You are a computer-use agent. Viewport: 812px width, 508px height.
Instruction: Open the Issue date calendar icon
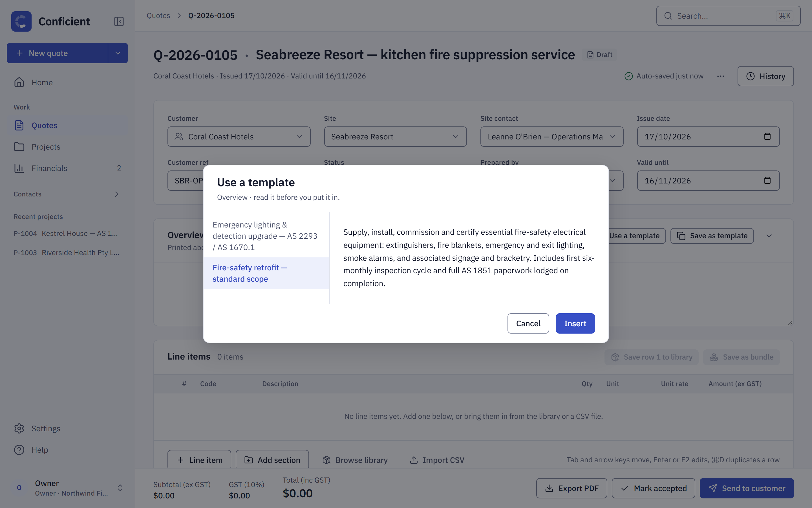pyautogui.click(x=767, y=136)
